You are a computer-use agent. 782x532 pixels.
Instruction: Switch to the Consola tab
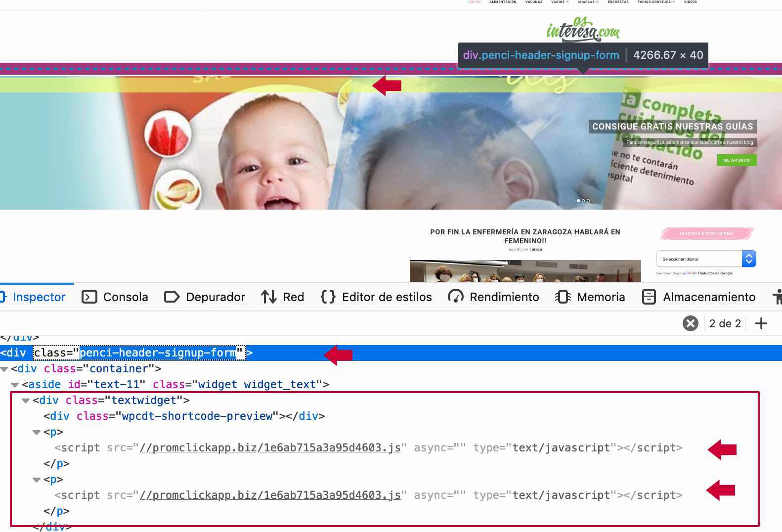115,297
